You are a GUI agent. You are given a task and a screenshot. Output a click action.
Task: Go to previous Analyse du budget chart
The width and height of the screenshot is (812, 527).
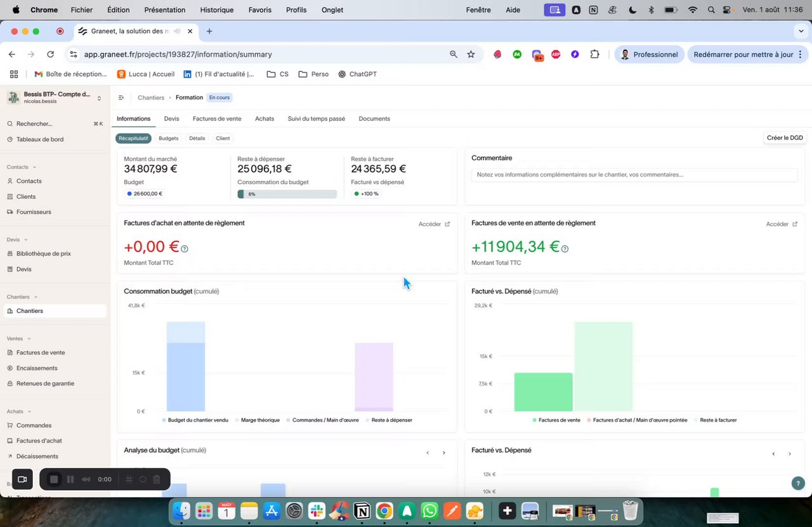pyautogui.click(x=428, y=453)
